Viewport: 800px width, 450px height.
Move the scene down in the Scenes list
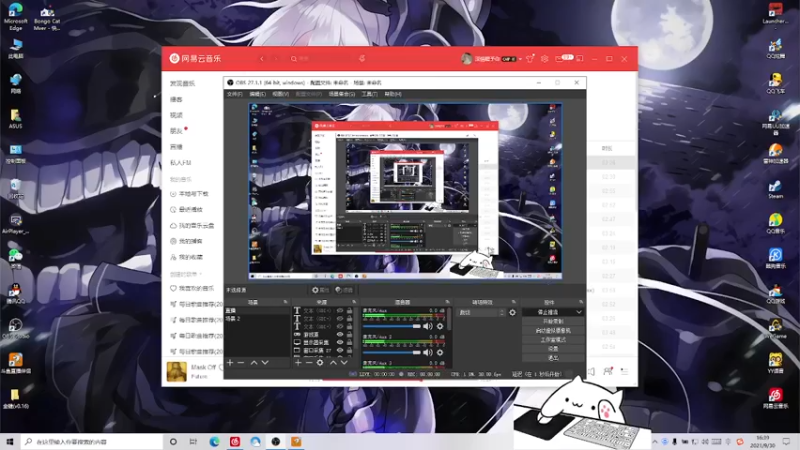pyautogui.click(x=265, y=363)
